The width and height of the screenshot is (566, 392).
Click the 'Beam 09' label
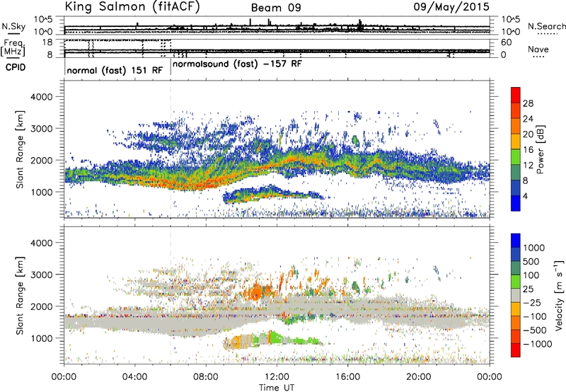[x=276, y=8]
